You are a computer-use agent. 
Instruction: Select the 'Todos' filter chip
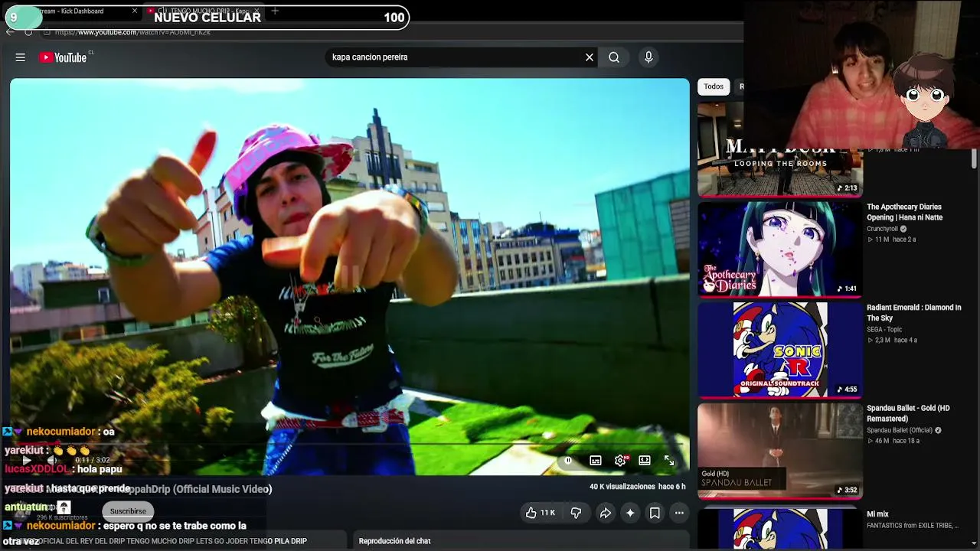pos(714,86)
